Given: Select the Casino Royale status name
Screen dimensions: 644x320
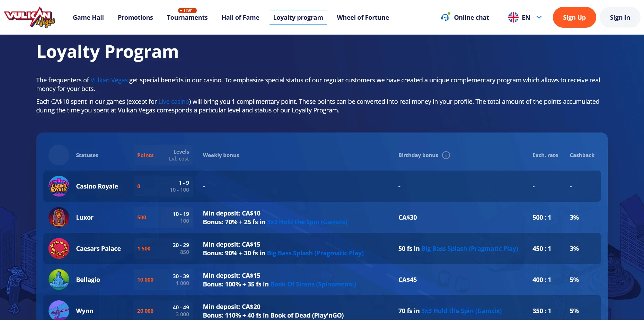Looking at the screenshot, I should [97, 186].
